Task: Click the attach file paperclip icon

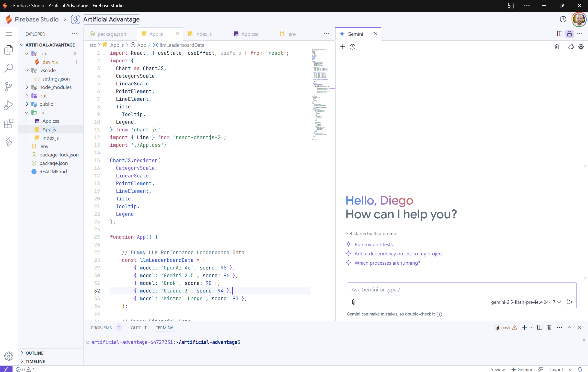Action: [x=353, y=302]
